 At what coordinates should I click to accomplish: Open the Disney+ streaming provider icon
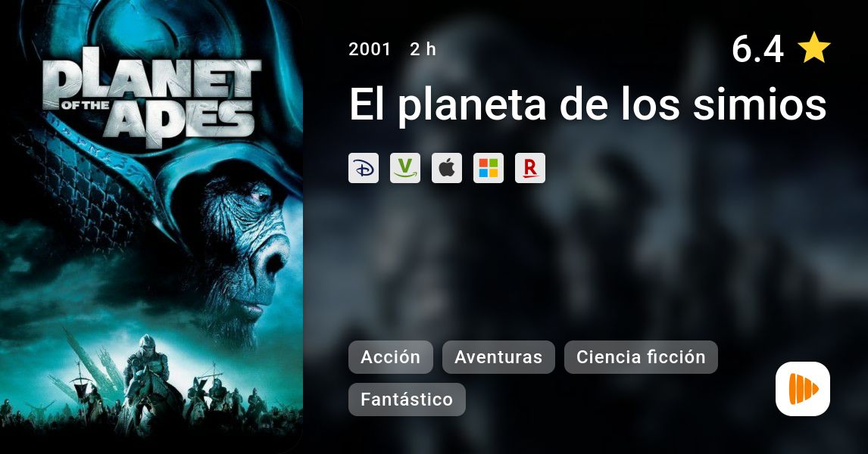click(x=364, y=168)
